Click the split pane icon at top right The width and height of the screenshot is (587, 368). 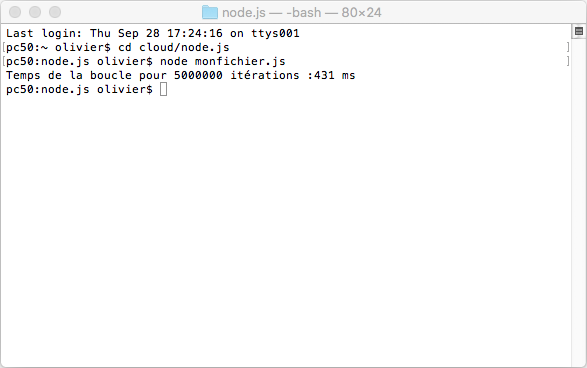579,31
